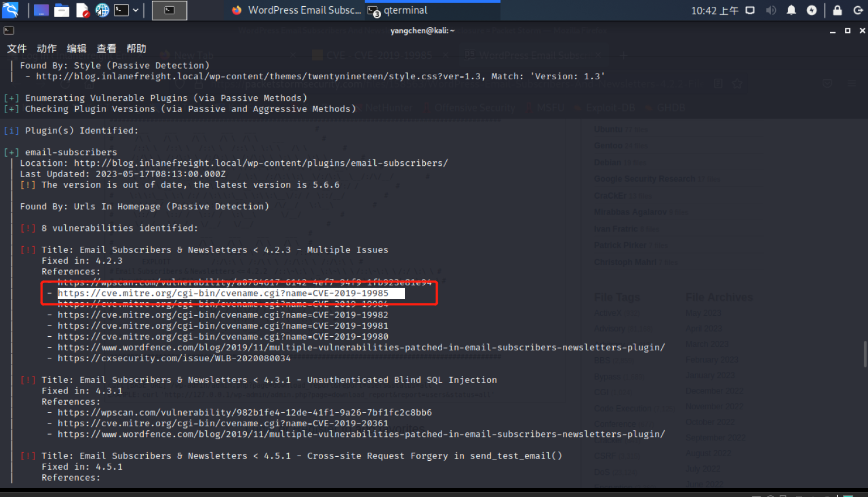This screenshot has width=868, height=497.
Task: Lock the screen with the padlock icon
Action: click(x=837, y=10)
